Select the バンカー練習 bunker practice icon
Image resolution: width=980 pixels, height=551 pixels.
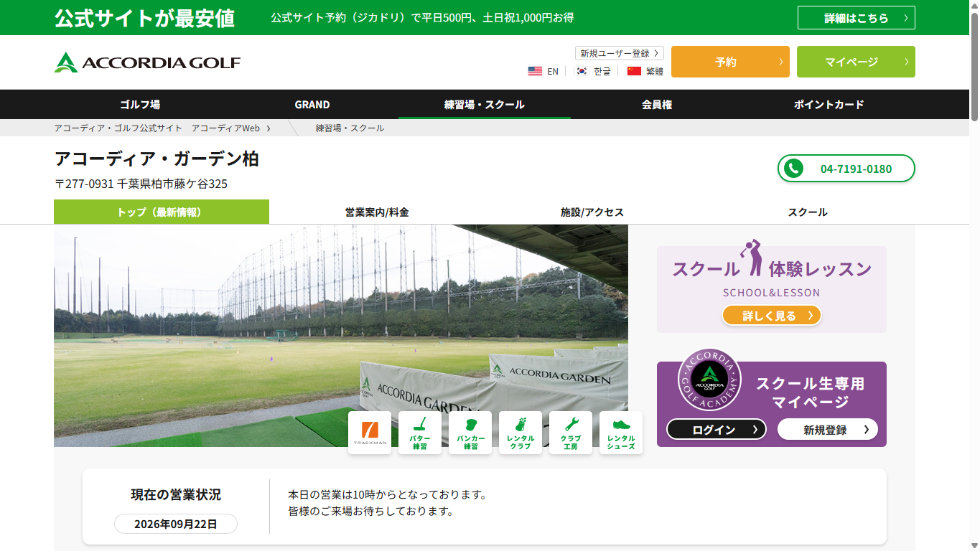click(x=470, y=433)
